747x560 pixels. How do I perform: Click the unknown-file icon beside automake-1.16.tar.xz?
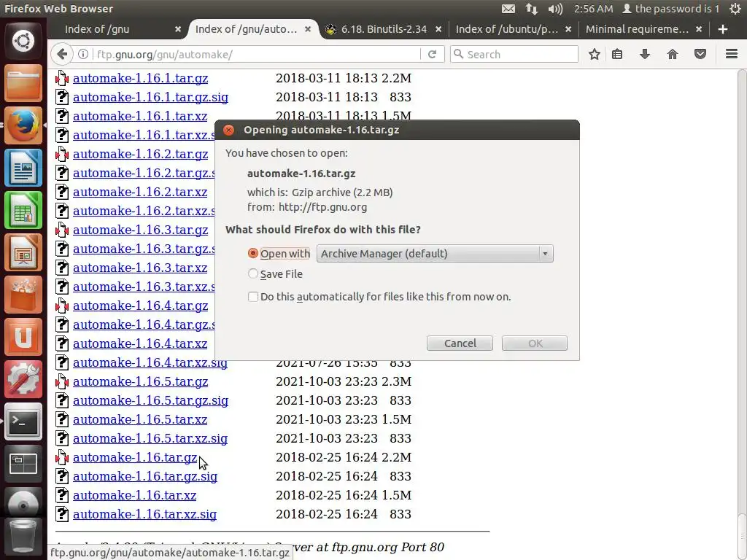click(x=62, y=495)
